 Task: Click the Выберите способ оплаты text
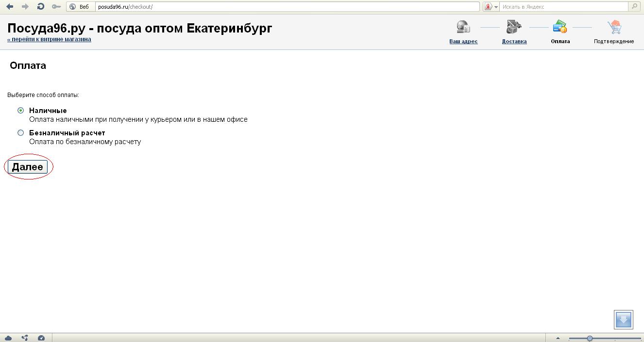[x=43, y=95]
